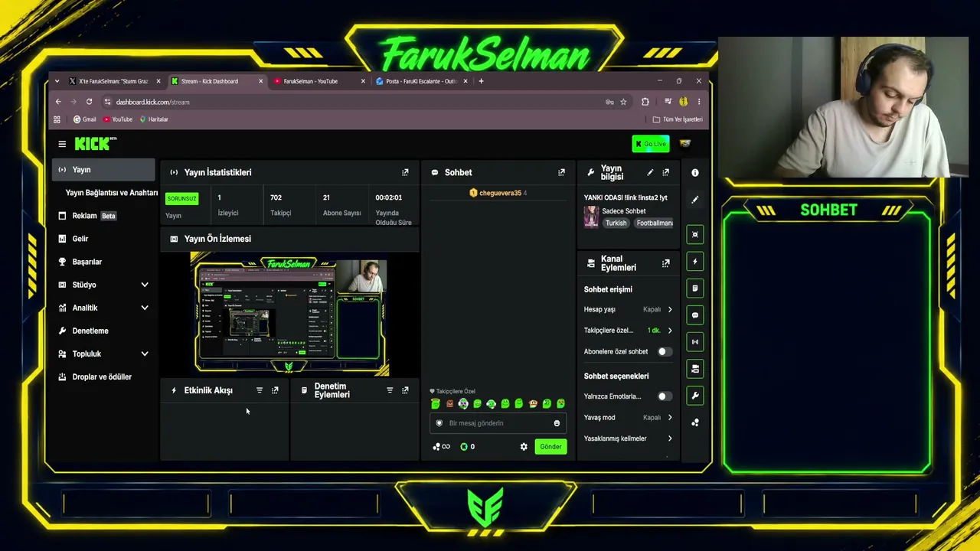Pop out the Denetim Eylemleri panel

click(x=405, y=390)
